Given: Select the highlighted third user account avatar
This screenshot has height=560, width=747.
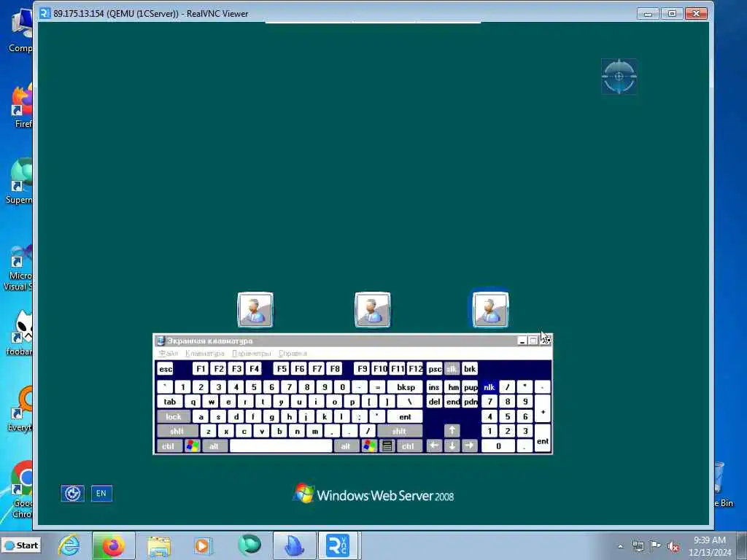Looking at the screenshot, I should tap(490, 310).
